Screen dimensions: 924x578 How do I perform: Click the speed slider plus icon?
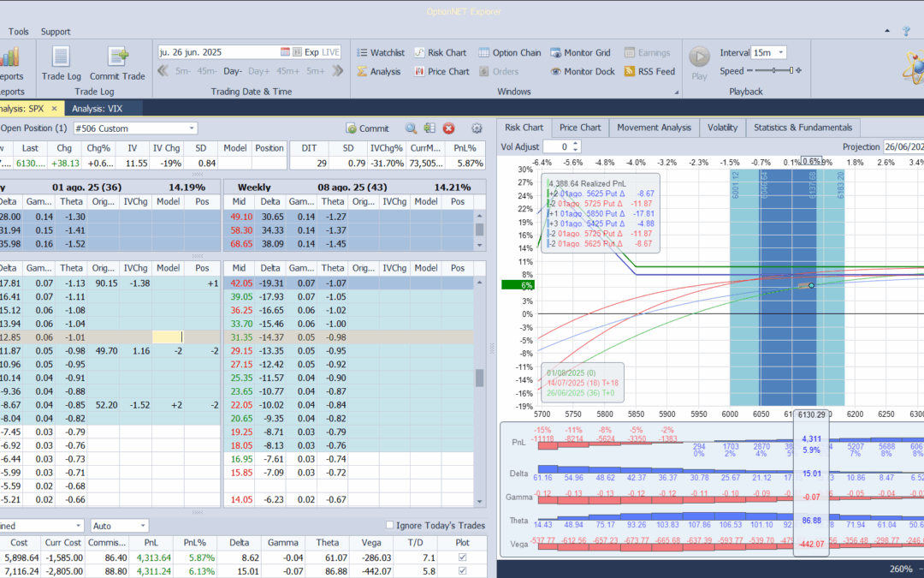pos(798,70)
